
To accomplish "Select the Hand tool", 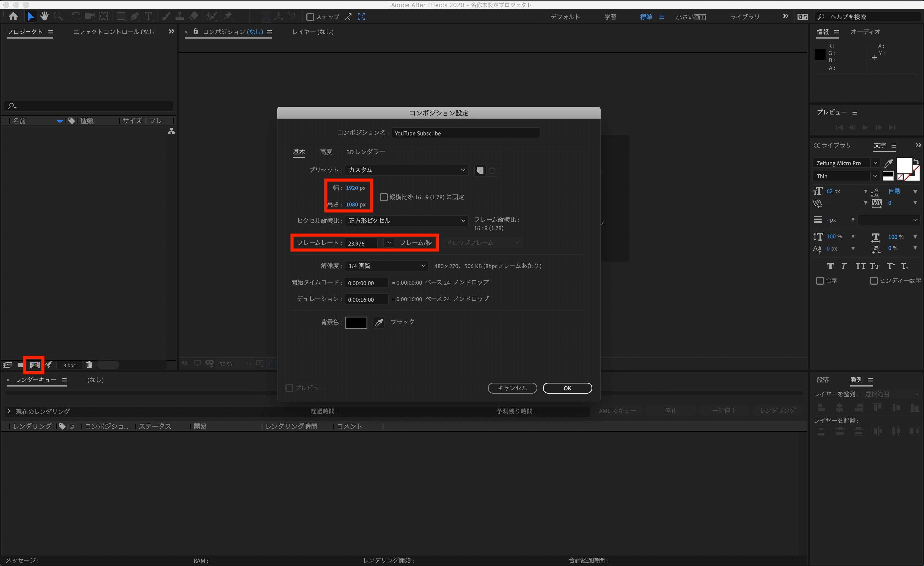I will [44, 16].
